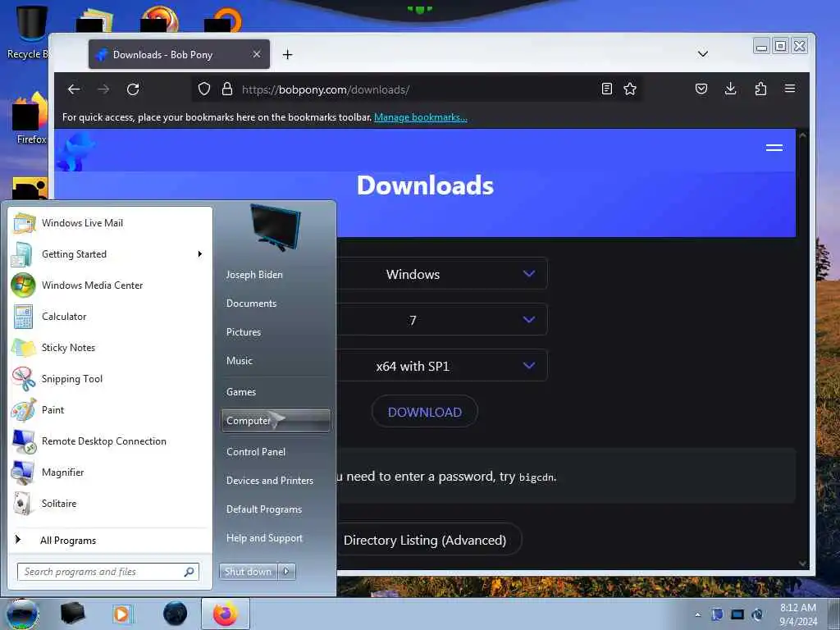Launch Windows Media Center
This screenshot has height=630, width=840.
111,285
